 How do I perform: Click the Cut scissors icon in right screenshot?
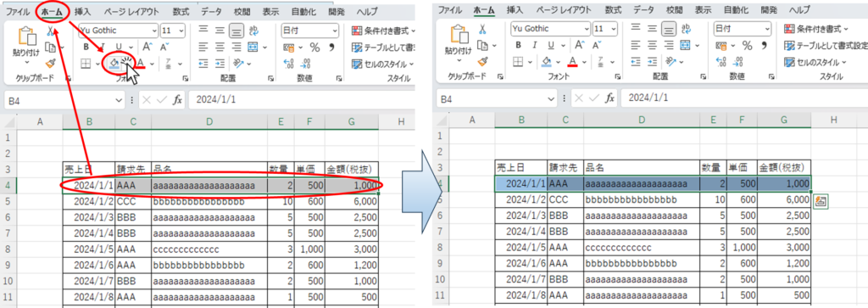pyautogui.click(x=482, y=29)
